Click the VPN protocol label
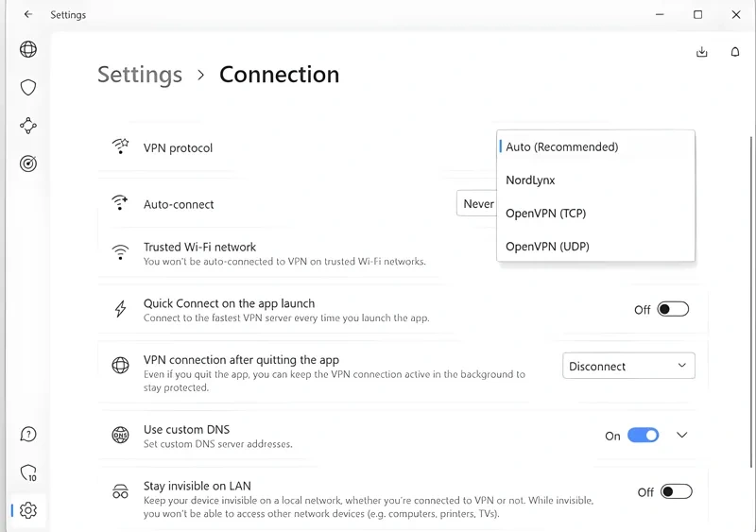The image size is (756, 532). tap(178, 148)
